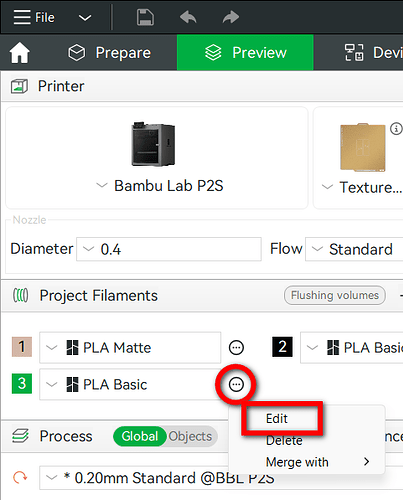Choose Edit from the context menu
This screenshot has height=500, width=403.
pos(277,418)
